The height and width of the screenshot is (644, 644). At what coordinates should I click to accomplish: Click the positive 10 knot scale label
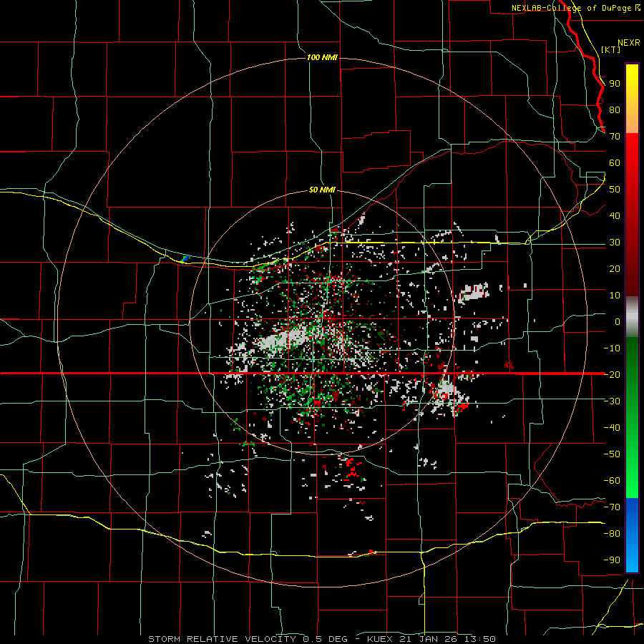(x=615, y=296)
